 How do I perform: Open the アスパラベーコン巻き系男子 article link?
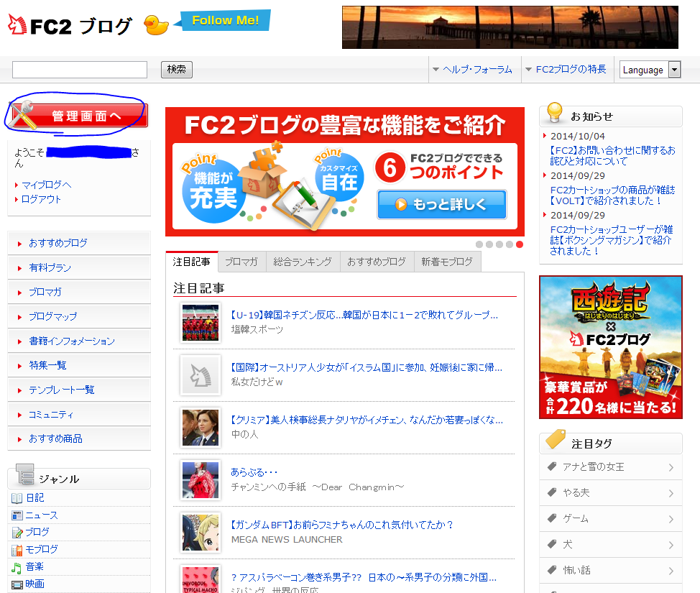click(364, 577)
